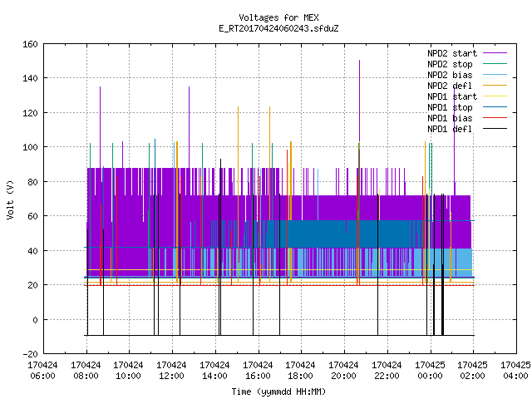The height and width of the screenshot is (399, 532).
Task: Click the tallest purple spike reaching 150 V
Action: tap(359, 101)
